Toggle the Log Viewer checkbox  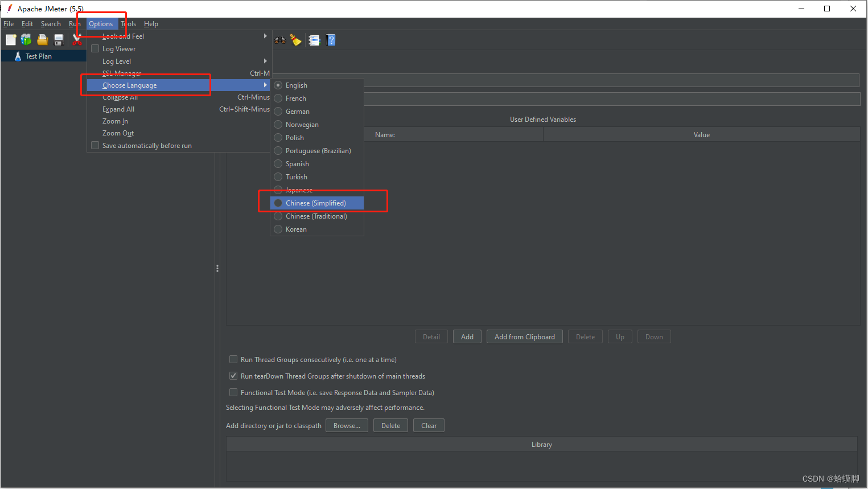click(95, 49)
